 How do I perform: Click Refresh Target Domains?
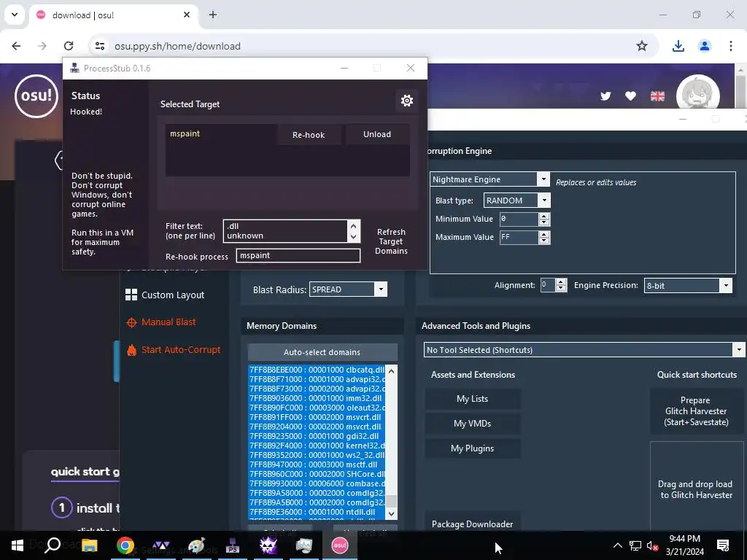[x=391, y=241]
